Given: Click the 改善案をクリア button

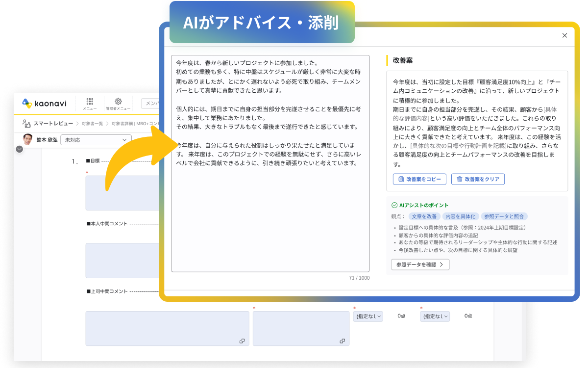Looking at the screenshot, I should tap(478, 179).
